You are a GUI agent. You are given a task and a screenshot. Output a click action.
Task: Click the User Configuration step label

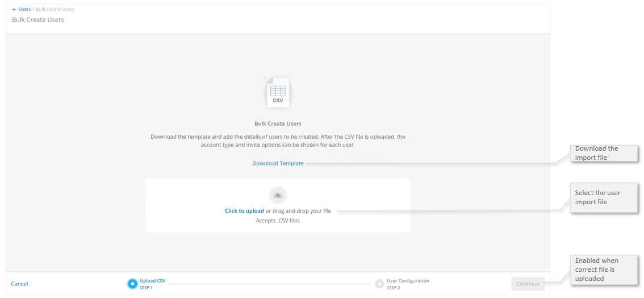(408, 281)
